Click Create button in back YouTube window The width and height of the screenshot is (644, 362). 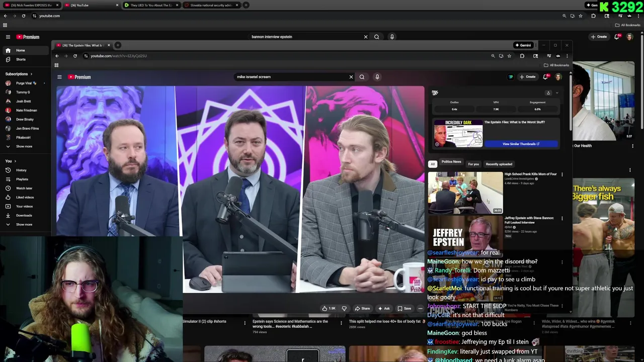(599, 37)
